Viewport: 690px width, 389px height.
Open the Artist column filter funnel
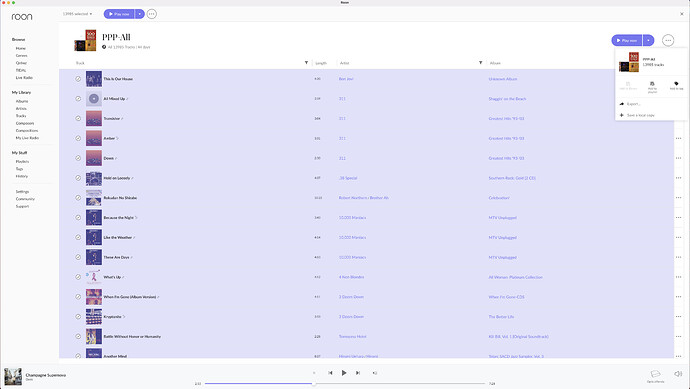pyautogui.click(x=481, y=63)
